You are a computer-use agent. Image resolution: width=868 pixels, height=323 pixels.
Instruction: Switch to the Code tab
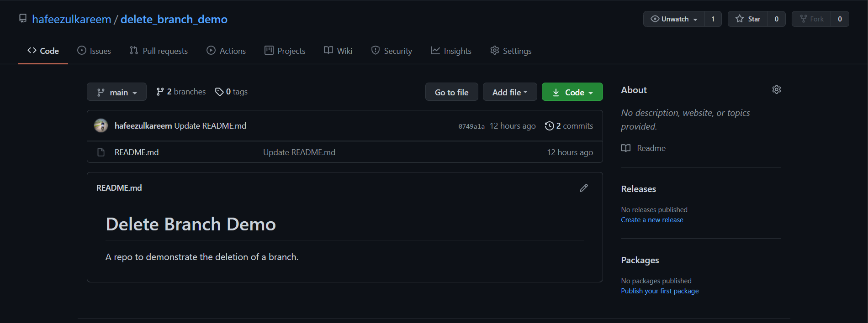(x=43, y=51)
